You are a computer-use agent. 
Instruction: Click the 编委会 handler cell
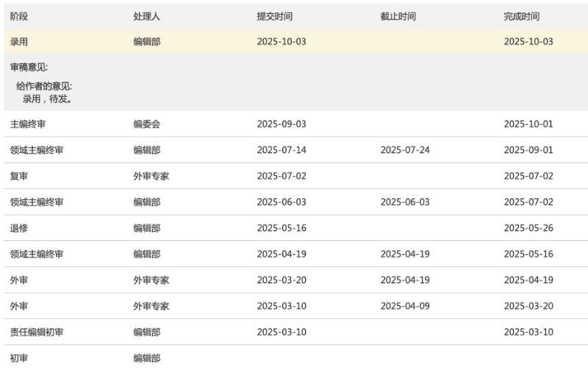point(146,124)
